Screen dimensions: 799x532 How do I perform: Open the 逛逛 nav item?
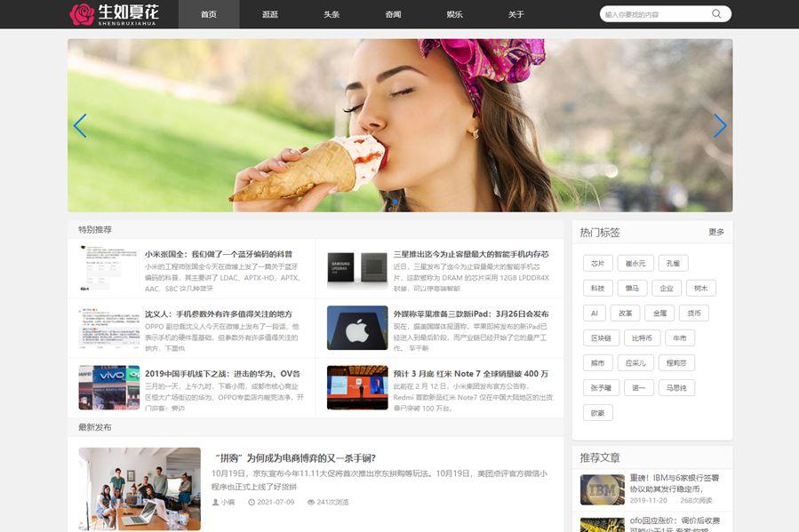click(270, 14)
